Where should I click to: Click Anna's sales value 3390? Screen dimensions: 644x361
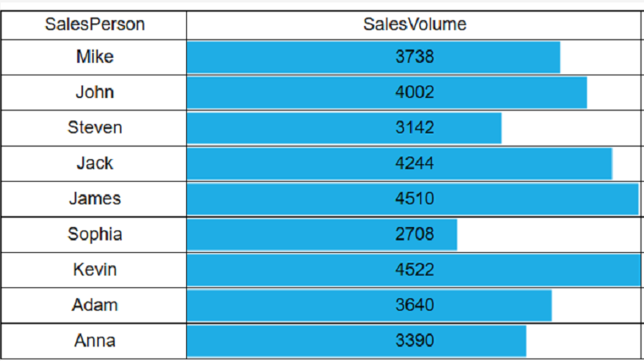[414, 341]
